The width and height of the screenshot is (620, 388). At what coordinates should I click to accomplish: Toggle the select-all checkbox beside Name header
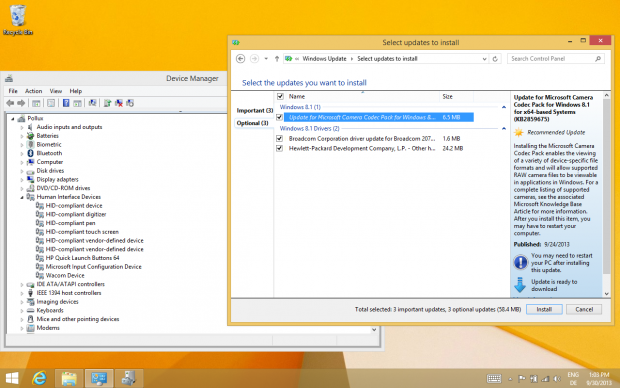pos(280,96)
